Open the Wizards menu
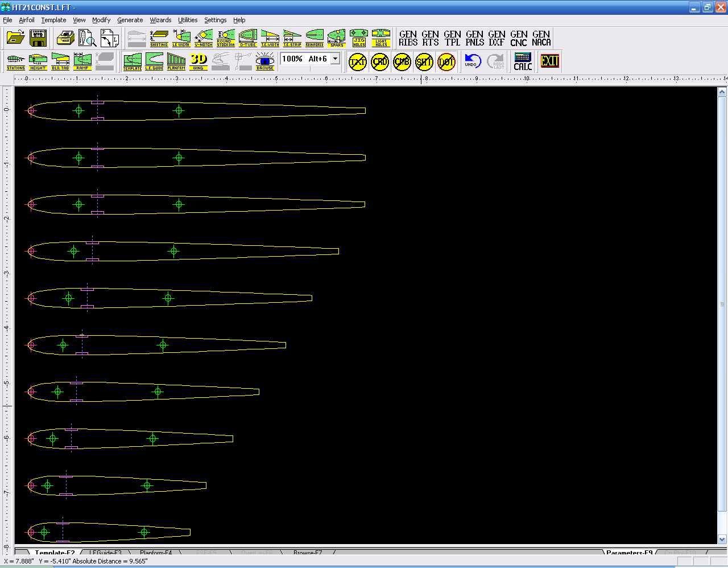The width and height of the screenshot is (728, 568). click(160, 20)
